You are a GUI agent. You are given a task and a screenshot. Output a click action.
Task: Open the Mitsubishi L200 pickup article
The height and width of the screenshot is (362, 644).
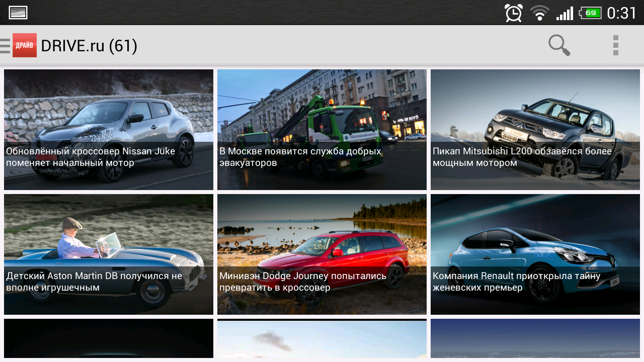(535, 130)
